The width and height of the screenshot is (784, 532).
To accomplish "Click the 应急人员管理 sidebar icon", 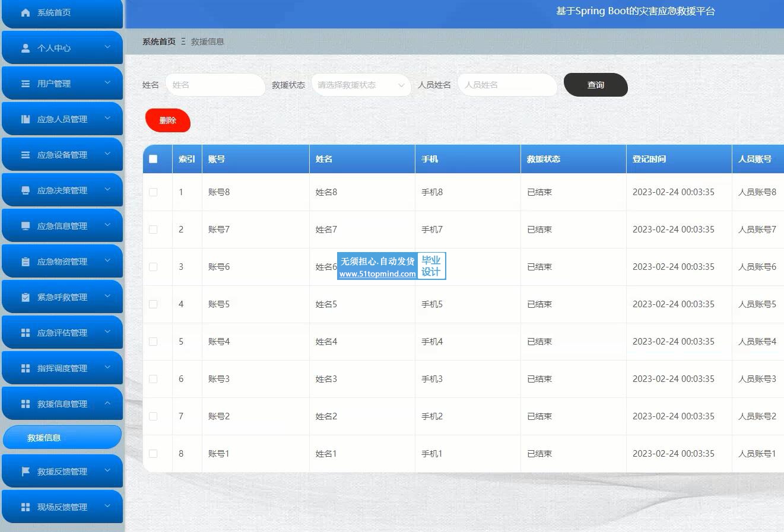I will click(x=26, y=119).
